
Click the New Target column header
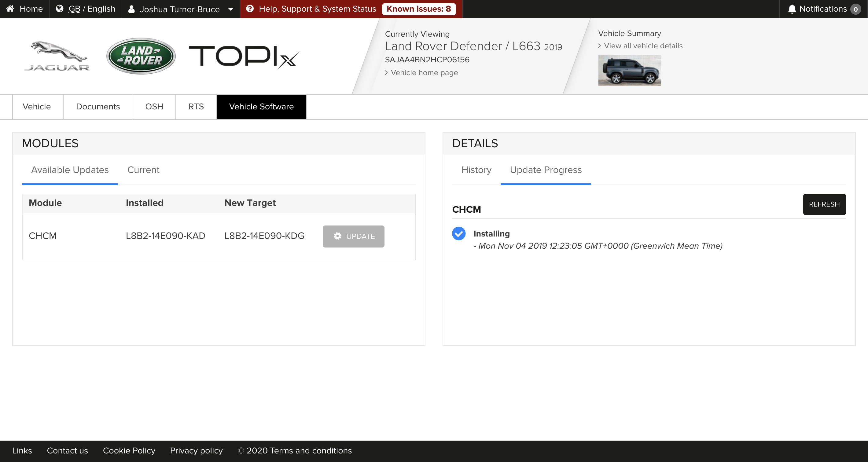click(250, 203)
